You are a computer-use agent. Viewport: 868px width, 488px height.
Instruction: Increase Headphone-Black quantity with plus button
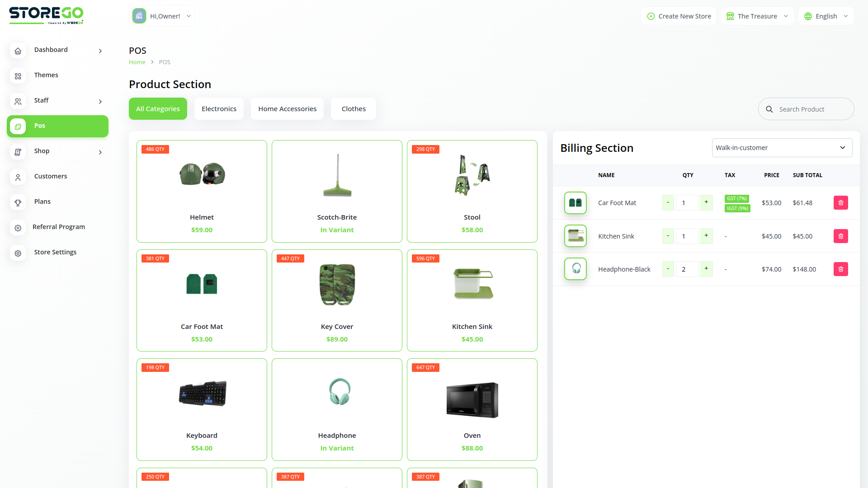706,269
